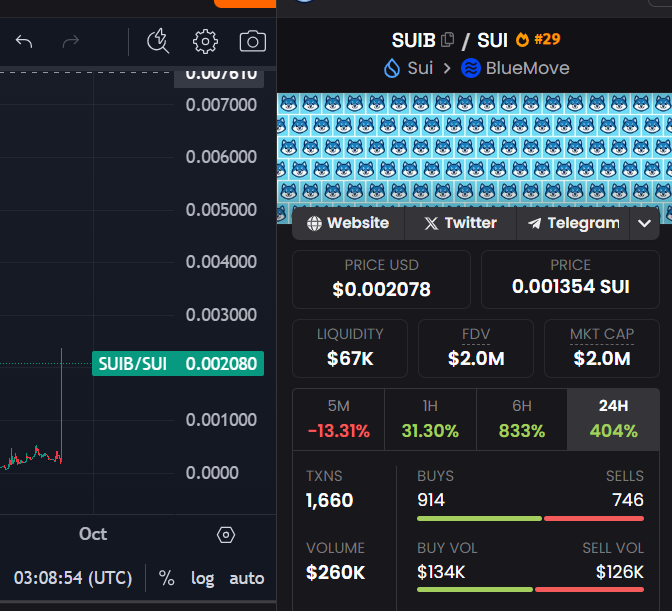Viewport: 672px width, 611px height.
Task: Click the MKT CAP label
Action: click(602, 334)
